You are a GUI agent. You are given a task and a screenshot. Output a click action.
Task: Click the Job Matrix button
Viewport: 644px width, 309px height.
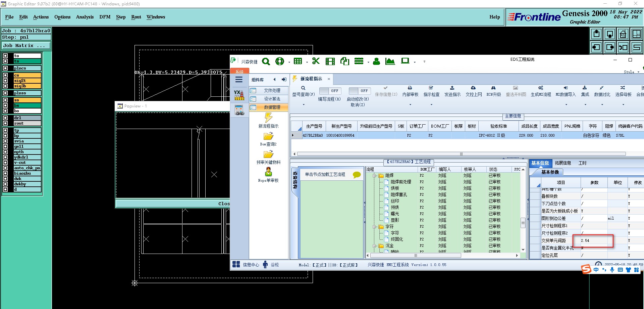(26, 46)
